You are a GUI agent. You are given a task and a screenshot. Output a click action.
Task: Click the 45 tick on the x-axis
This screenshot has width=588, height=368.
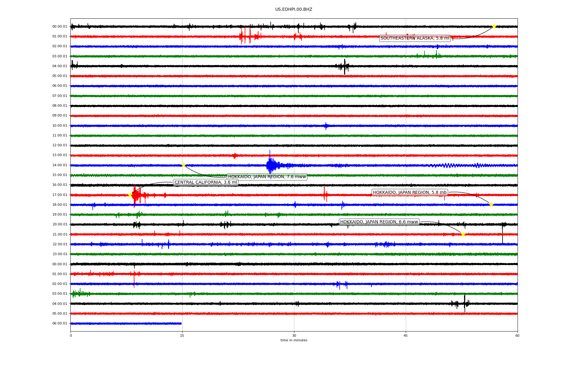405,336
